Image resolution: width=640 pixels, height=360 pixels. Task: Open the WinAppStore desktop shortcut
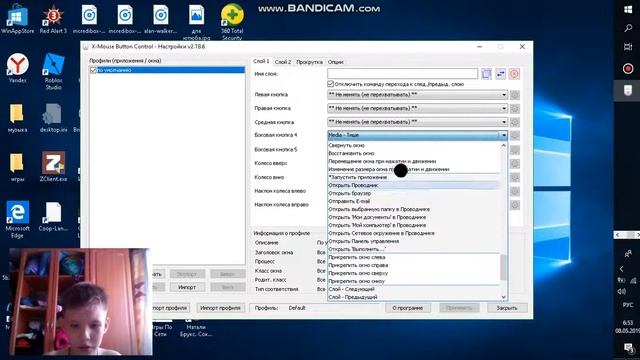[x=17, y=19]
